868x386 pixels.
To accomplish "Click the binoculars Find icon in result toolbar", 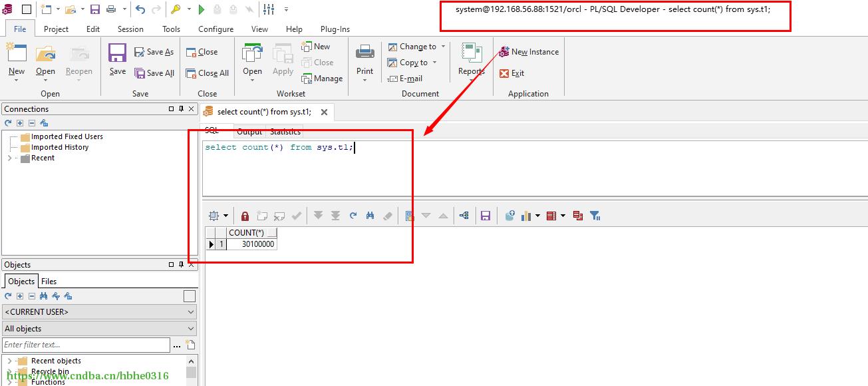I will point(370,216).
